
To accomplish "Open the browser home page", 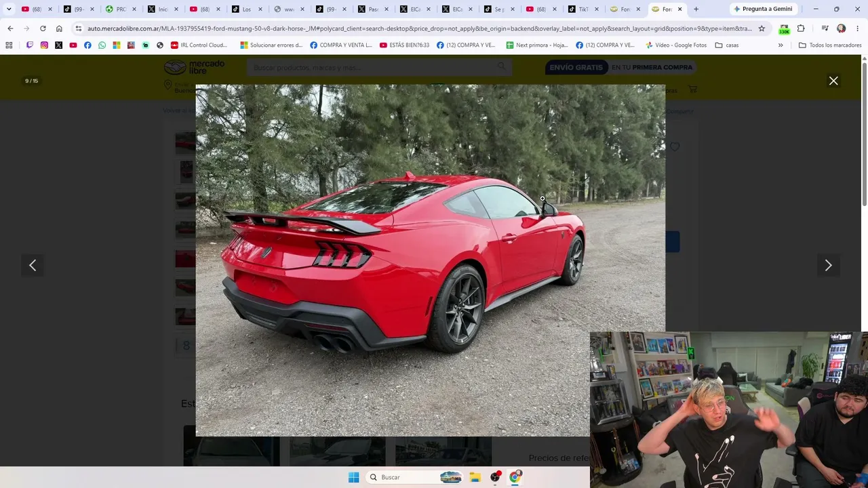I will pyautogui.click(x=59, y=28).
